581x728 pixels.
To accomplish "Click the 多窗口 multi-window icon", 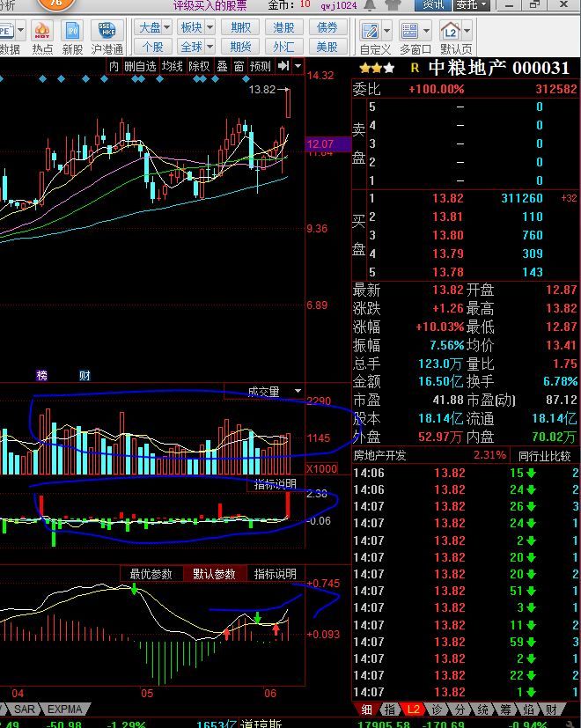I will pyautogui.click(x=416, y=36).
